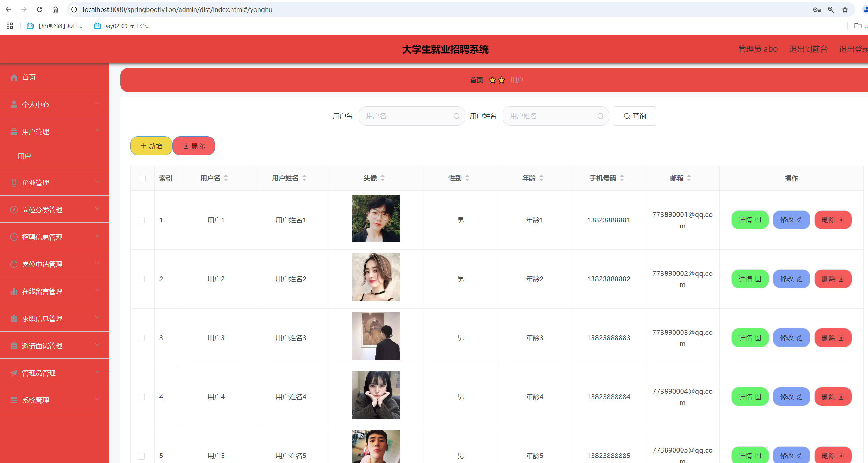The height and width of the screenshot is (463, 868).
Task: Click 退出到前台 in the top bar
Action: click(809, 49)
